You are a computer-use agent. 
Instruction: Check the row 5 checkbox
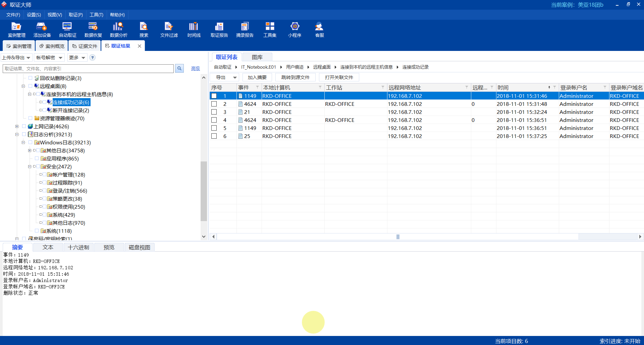click(214, 128)
